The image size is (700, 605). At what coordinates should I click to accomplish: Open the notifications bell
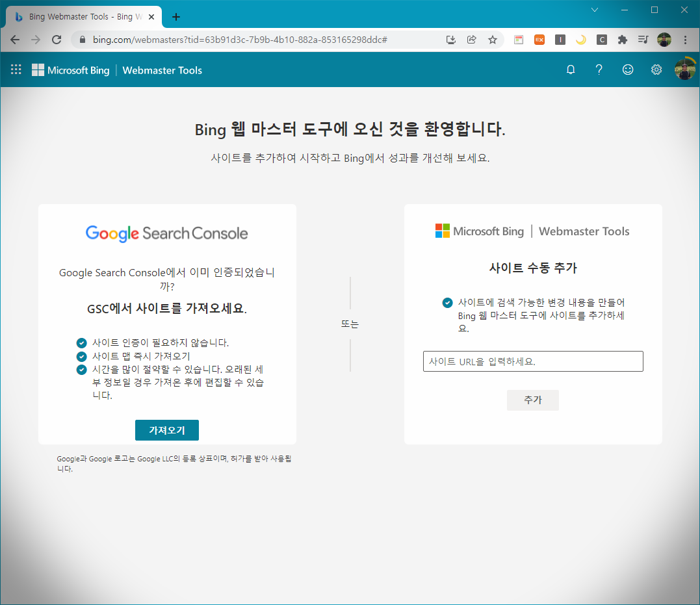point(571,70)
